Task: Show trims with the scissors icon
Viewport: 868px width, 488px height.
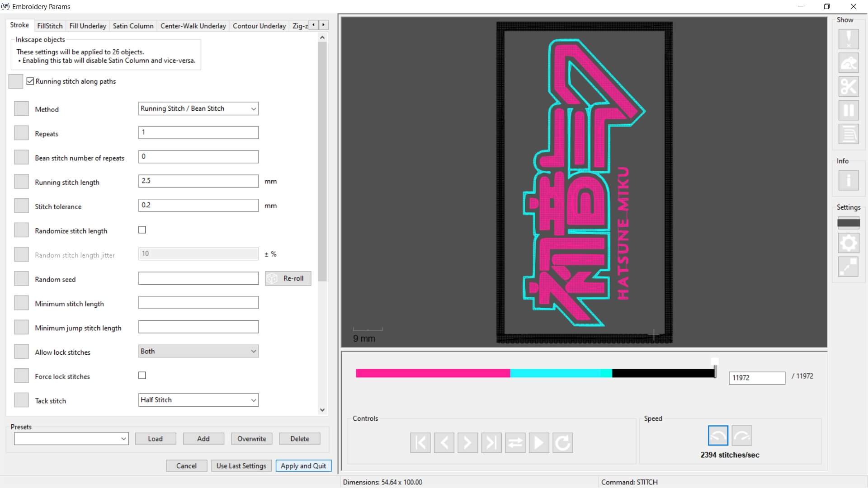Action: click(x=849, y=86)
